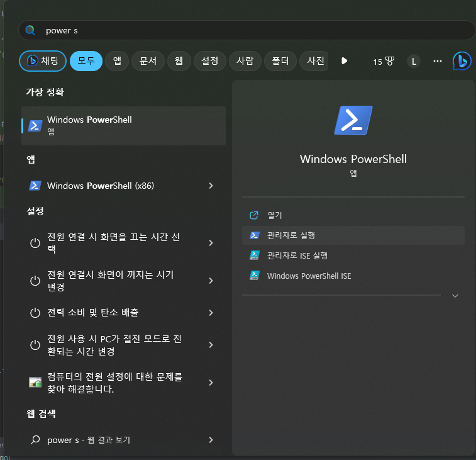Open the Bing 채팅 chat filter

tap(43, 61)
